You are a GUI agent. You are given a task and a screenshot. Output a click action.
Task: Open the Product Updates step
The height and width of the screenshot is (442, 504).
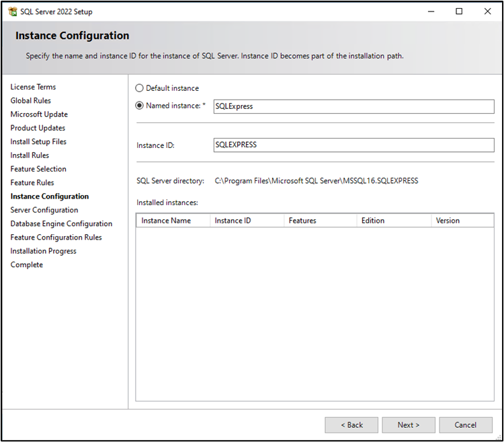coord(38,128)
